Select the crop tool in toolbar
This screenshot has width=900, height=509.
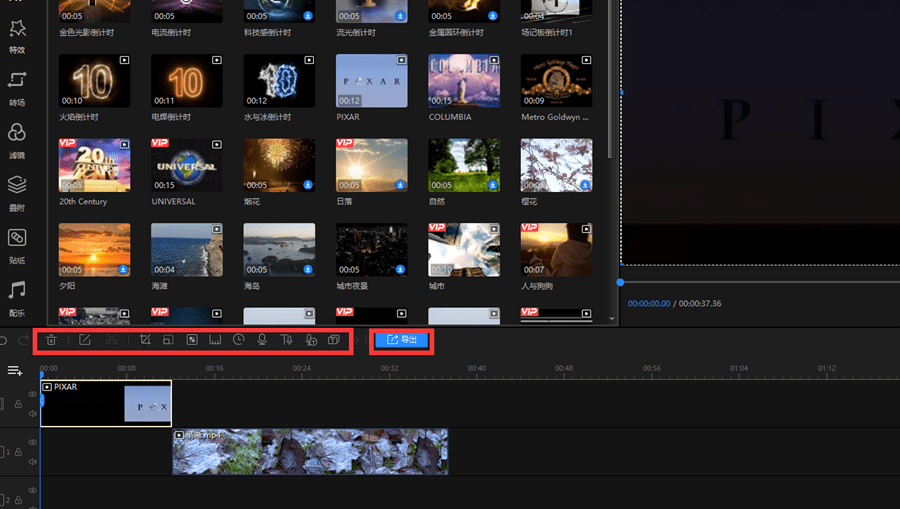tap(145, 340)
